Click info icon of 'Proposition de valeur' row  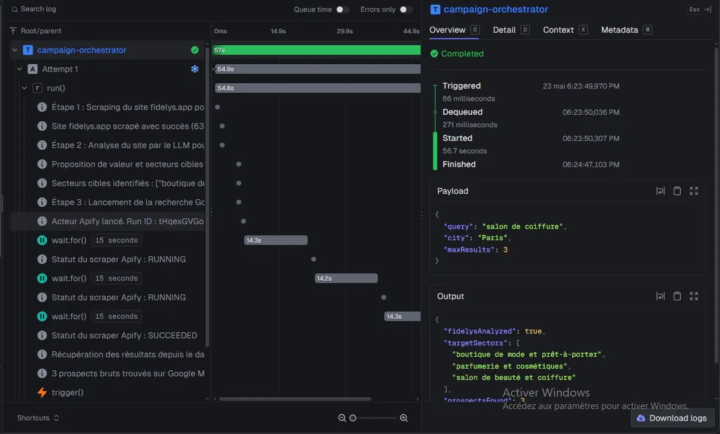[42, 164]
